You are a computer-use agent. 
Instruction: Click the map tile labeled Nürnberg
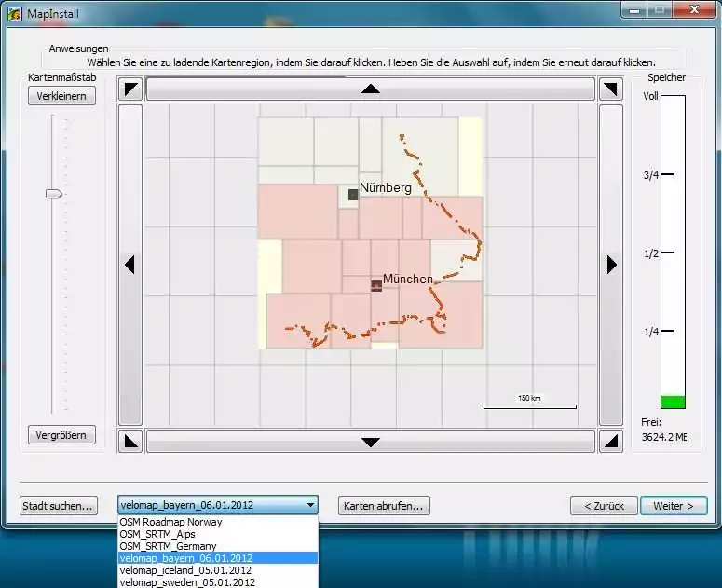click(x=386, y=187)
